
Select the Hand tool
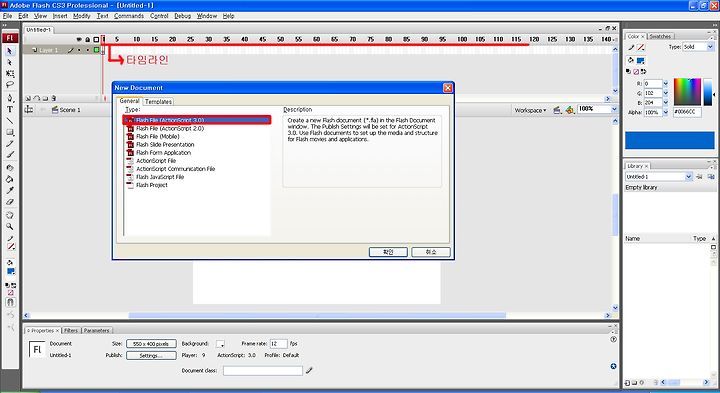pos(10,215)
